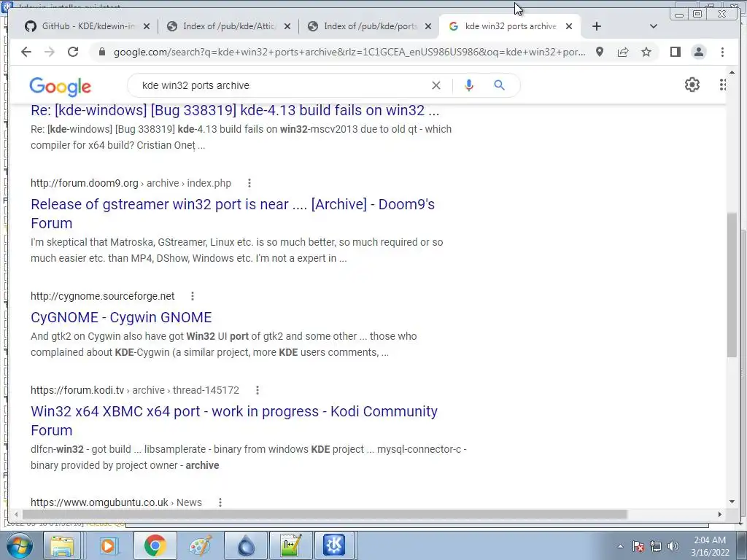Click the forum.doom9.org breadcrumb URL

[131, 183]
